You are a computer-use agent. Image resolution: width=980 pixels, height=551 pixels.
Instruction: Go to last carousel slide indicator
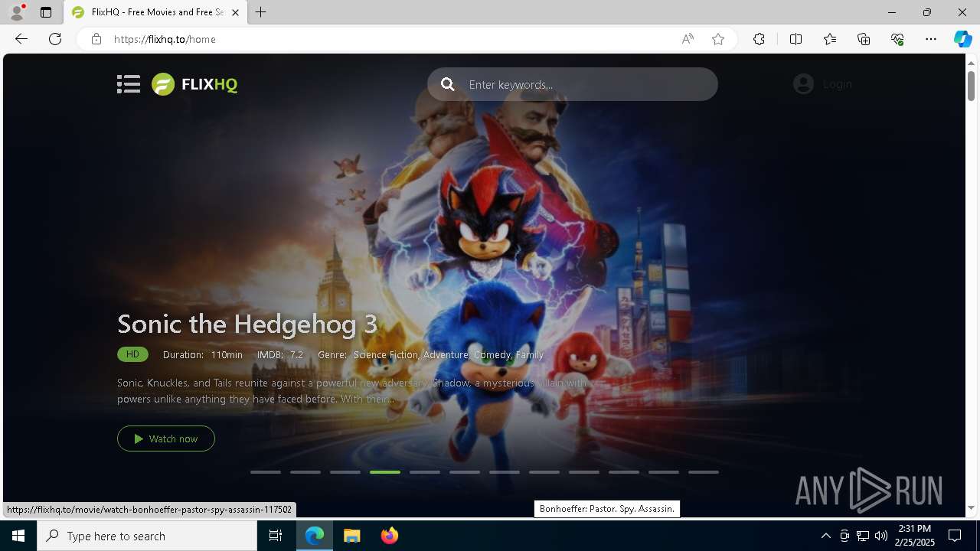pyautogui.click(x=704, y=472)
